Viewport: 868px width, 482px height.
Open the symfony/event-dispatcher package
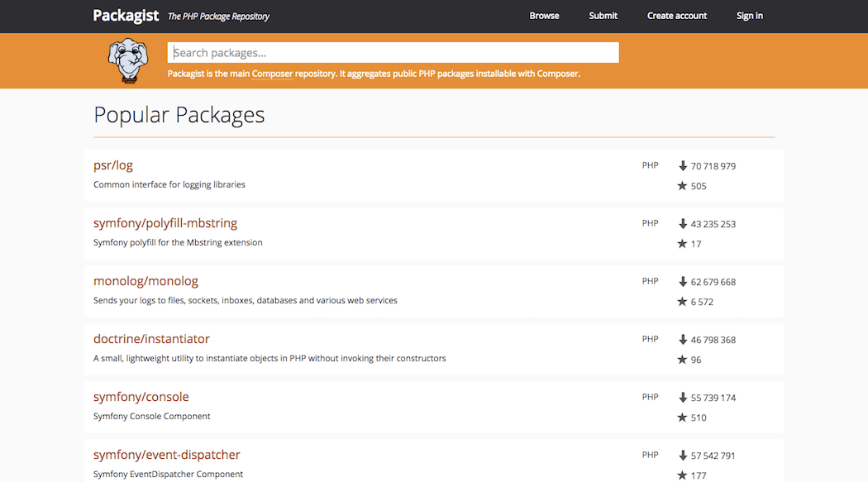[x=167, y=455]
